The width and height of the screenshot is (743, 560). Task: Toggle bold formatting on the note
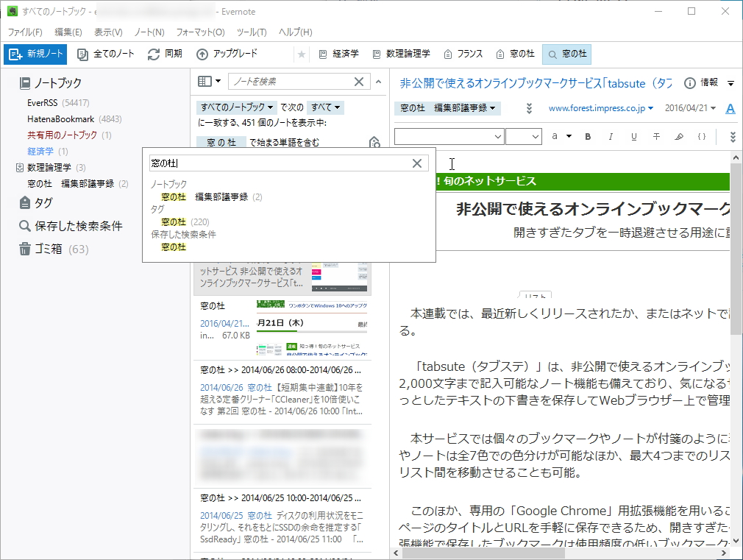tap(588, 136)
